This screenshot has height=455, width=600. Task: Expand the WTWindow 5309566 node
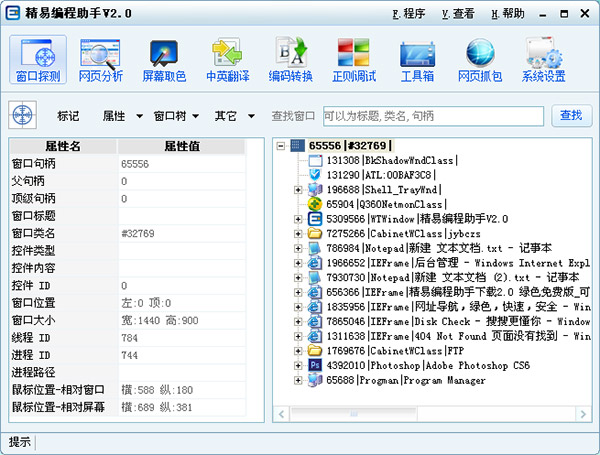pos(298,219)
